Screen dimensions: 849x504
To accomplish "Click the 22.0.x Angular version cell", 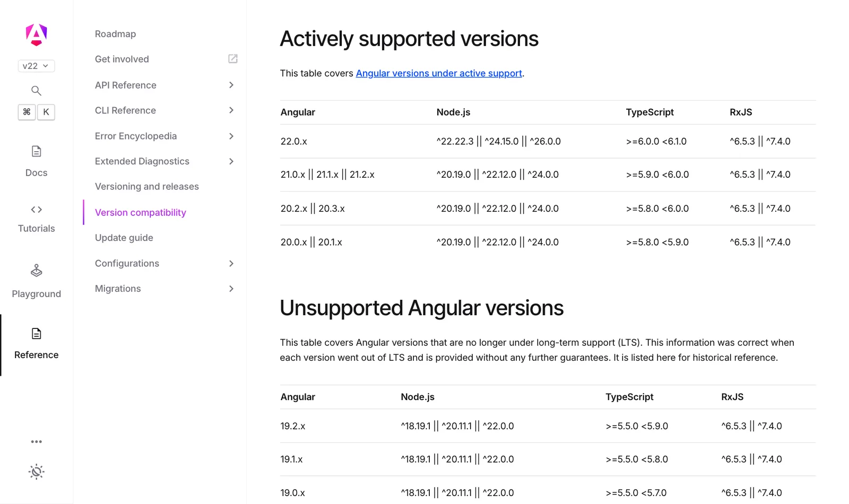I will coord(294,142).
